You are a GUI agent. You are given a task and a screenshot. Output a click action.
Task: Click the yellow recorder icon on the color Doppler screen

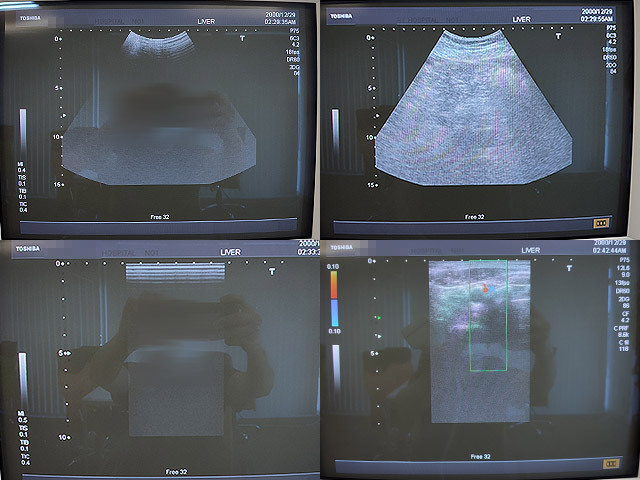pos(611,464)
